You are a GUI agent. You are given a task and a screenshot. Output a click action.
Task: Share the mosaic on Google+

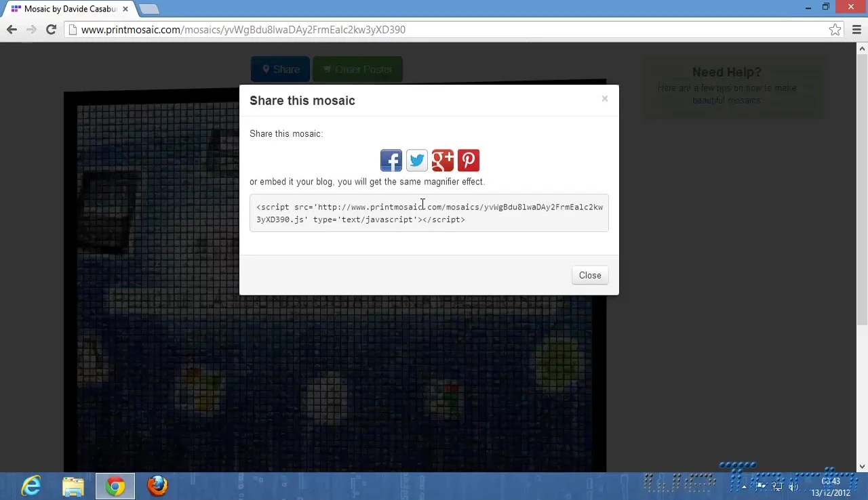pyautogui.click(x=442, y=160)
